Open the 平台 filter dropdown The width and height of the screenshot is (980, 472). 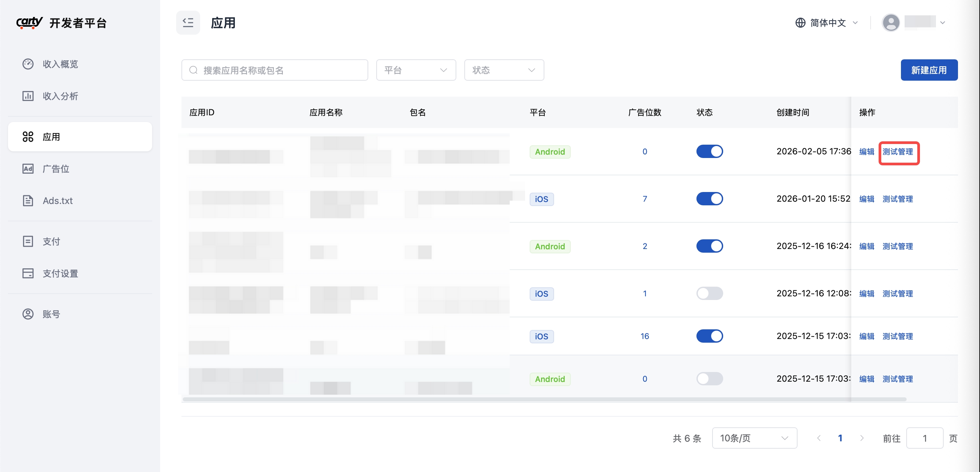click(416, 70)
